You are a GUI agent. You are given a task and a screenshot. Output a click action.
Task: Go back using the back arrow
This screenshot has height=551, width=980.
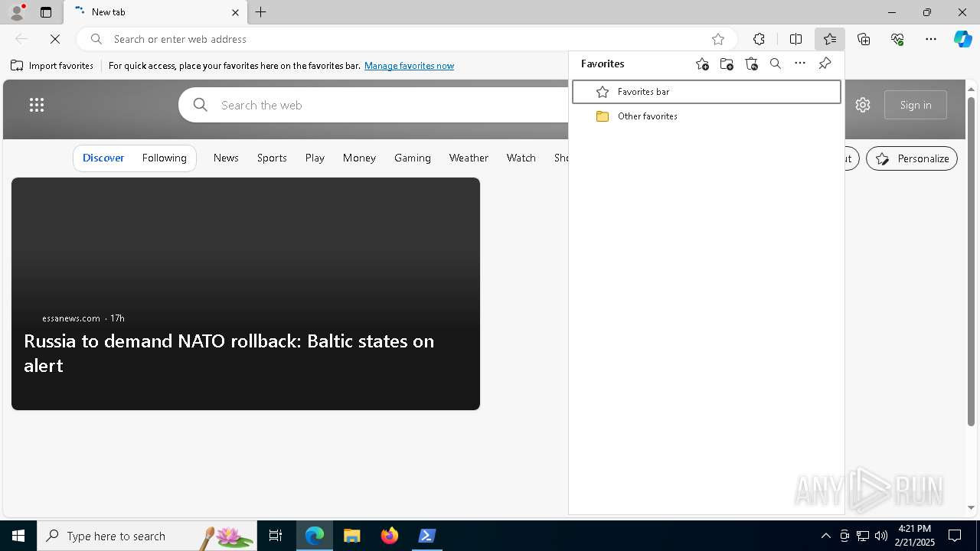21,39
